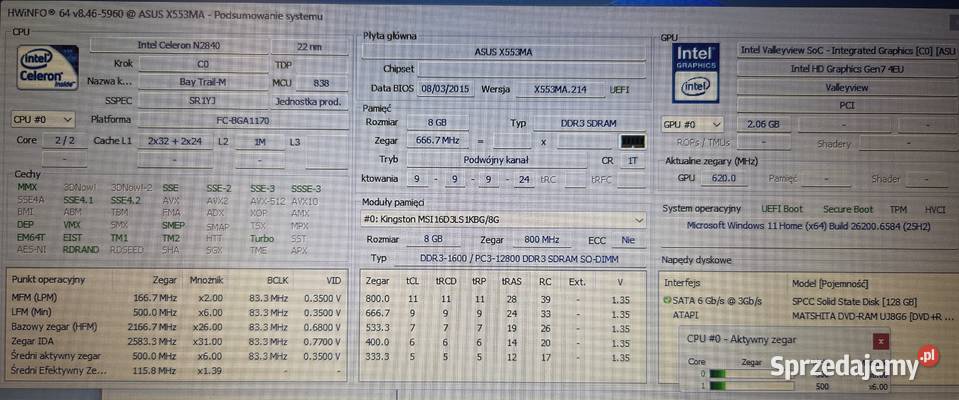Image resolution: width=959 pixels, height=400 pixels.
Task: Close the CPU #0 Aktywny zegar window
Action: tap(880, 341)
